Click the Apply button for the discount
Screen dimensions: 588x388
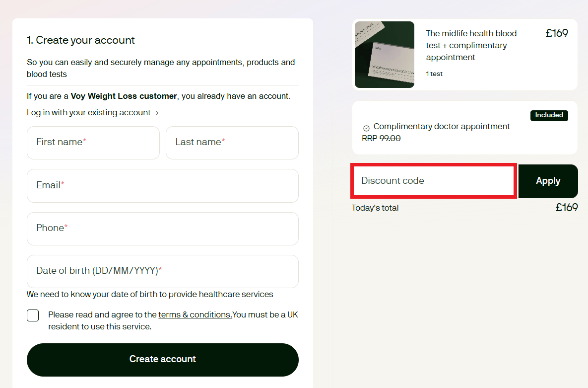(x=548, y=181)
